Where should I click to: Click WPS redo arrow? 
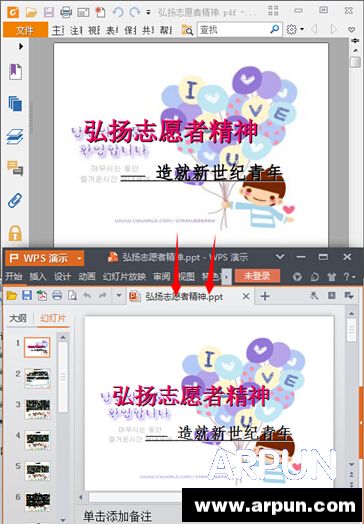102,295
